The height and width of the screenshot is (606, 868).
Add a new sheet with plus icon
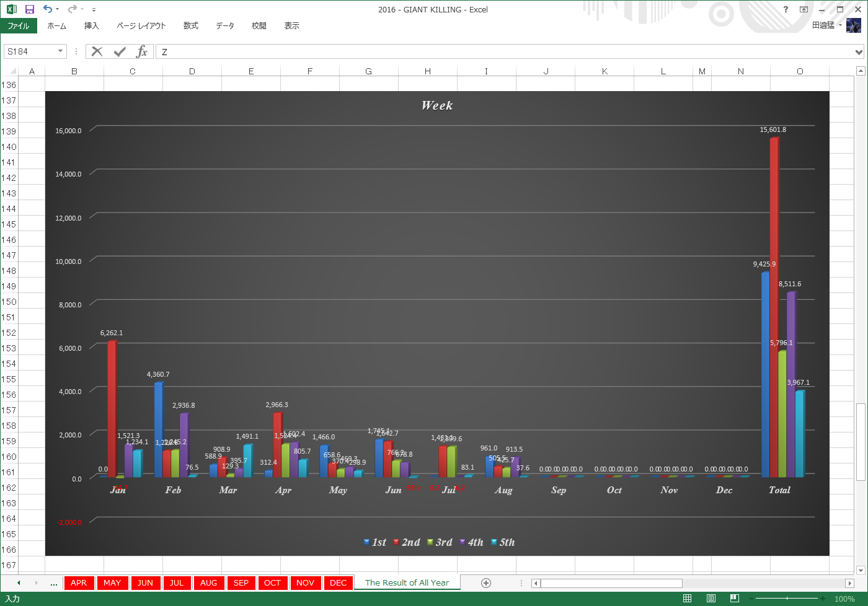486,582
